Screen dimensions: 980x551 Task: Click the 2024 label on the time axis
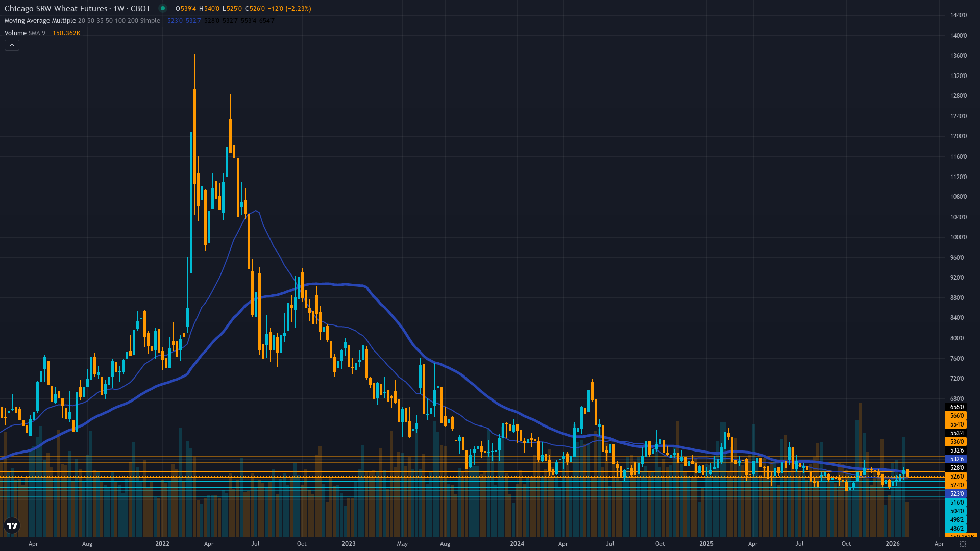pyautogui.click(x=517, y=544)
